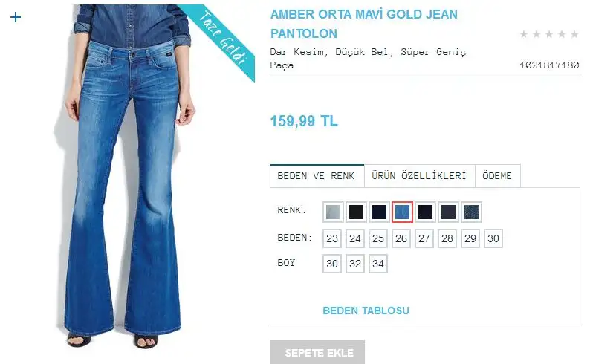Open the Beden Tablosu size chart link
Viewport: 590px width, 364px height.
pos(366,311)
